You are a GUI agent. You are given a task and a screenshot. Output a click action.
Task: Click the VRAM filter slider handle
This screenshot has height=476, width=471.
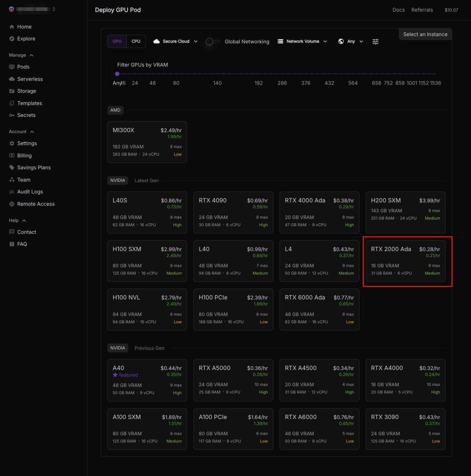tap(117, 74)
